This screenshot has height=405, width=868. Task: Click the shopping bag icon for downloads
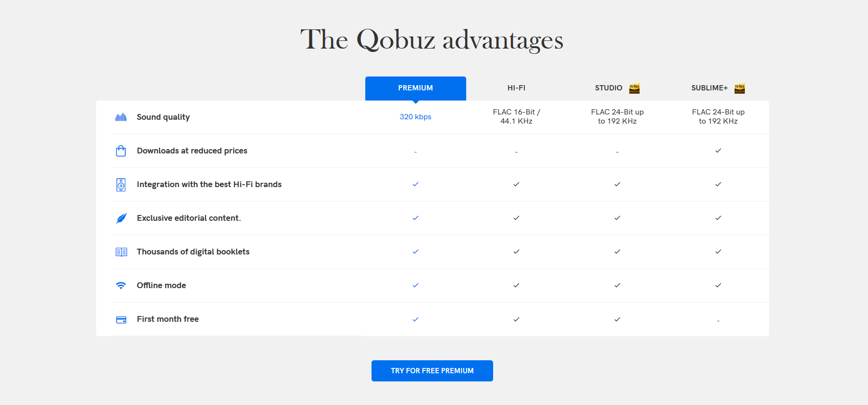pos(121,151)
